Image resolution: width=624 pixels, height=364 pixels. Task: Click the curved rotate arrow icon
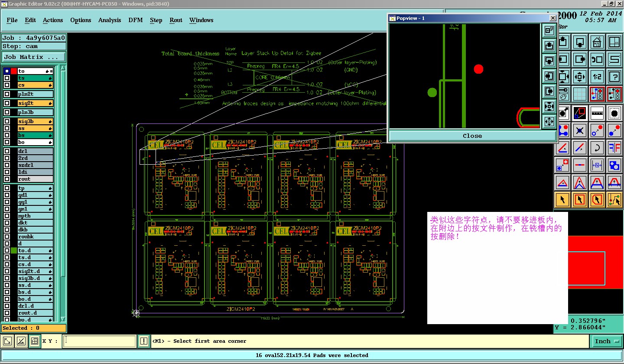[x=597, y=147]
